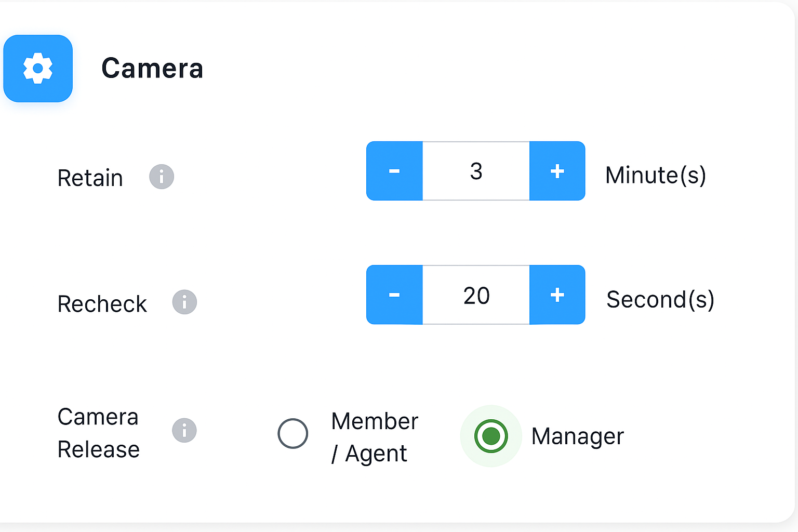Click the Second(s) unit text
798x532 pixels.
point(660,299)
